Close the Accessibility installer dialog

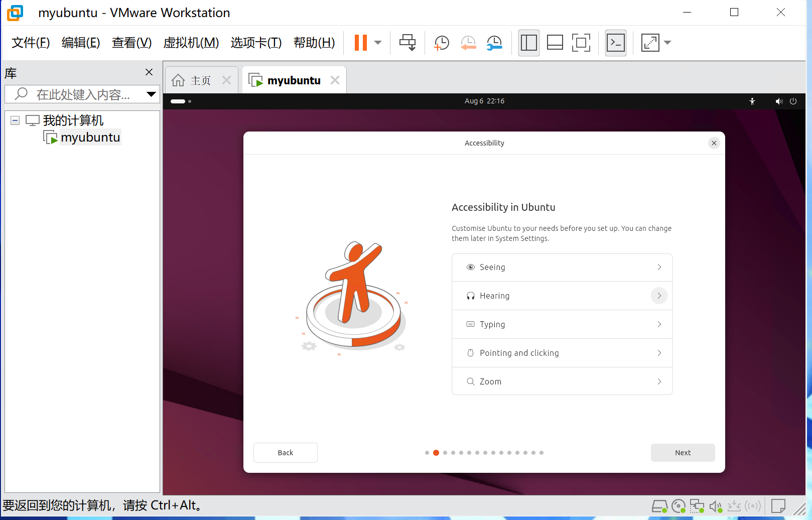714,143
